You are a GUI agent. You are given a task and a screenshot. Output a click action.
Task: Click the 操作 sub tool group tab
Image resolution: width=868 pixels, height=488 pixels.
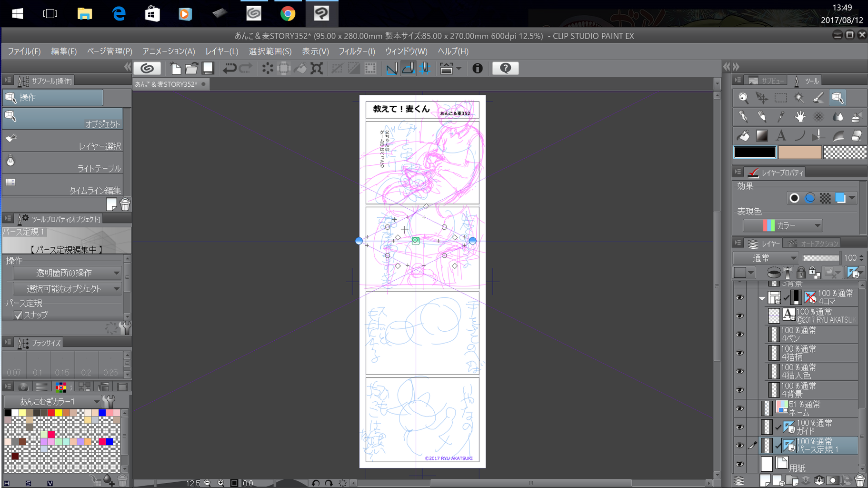(53, 98)
